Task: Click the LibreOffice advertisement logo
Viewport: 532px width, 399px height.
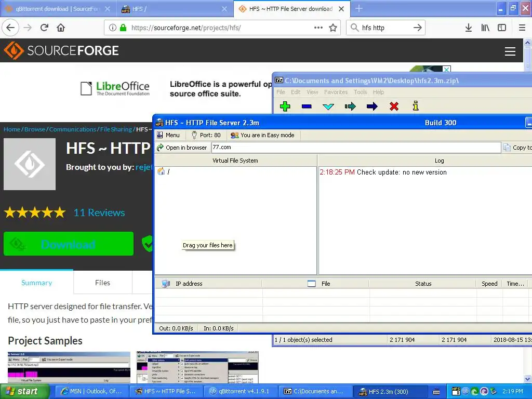Action: pyautogui.click(x=115, y=88)
